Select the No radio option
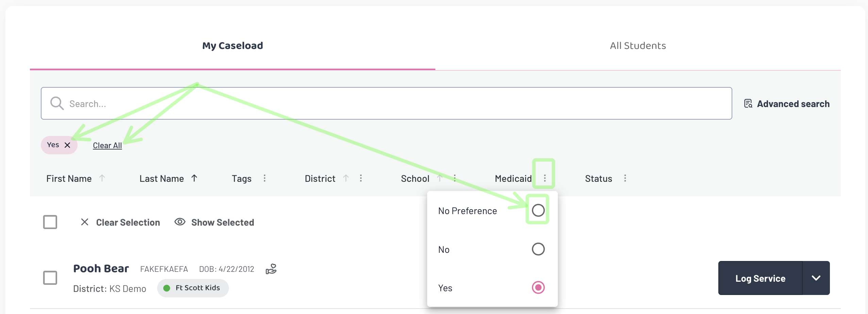This screenshot has width=868, height=314. coord(538,249)
